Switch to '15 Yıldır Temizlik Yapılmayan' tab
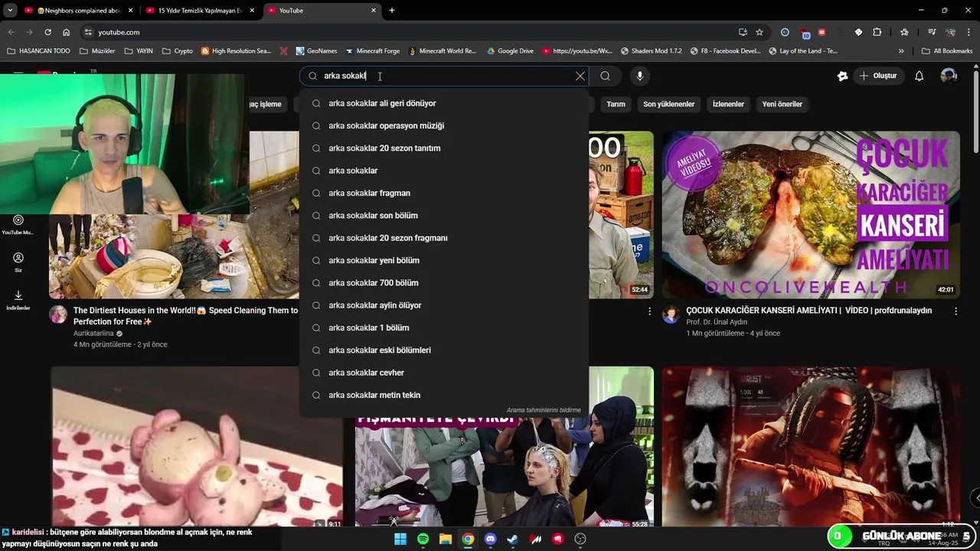Screen dimensions: 980x551 [x=201, y=11]
